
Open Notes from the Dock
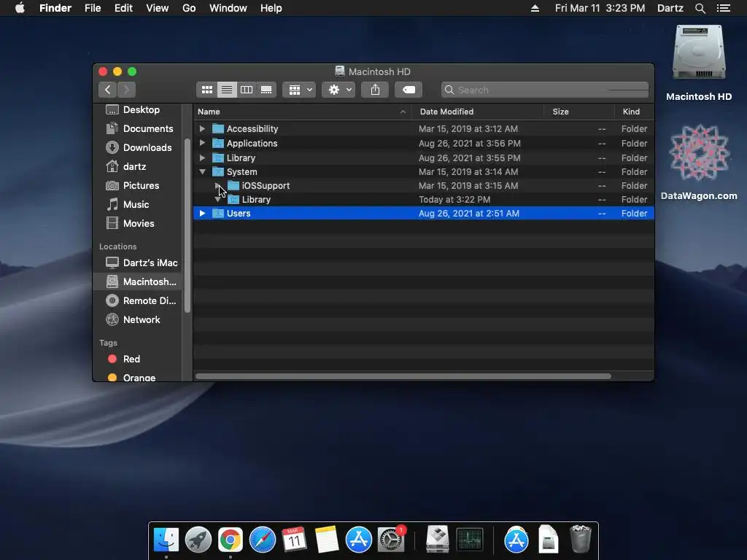coord(326,540)
